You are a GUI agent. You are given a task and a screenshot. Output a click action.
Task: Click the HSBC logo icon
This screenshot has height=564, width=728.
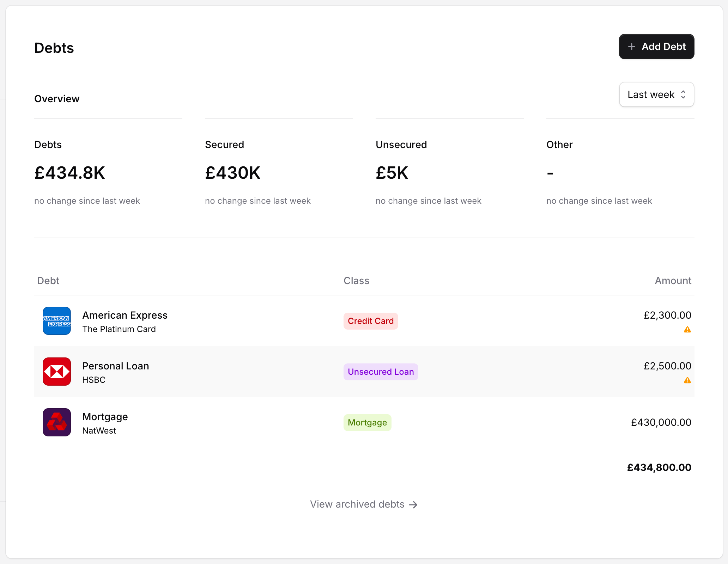[x=57, y=372]
